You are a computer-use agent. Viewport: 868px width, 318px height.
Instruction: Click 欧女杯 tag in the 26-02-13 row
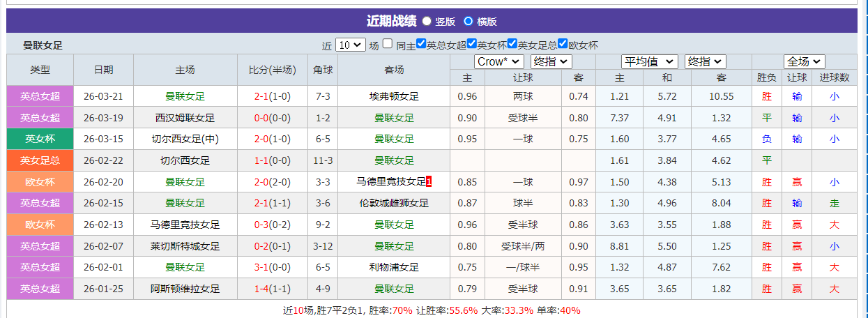click(x=40, y=225)
